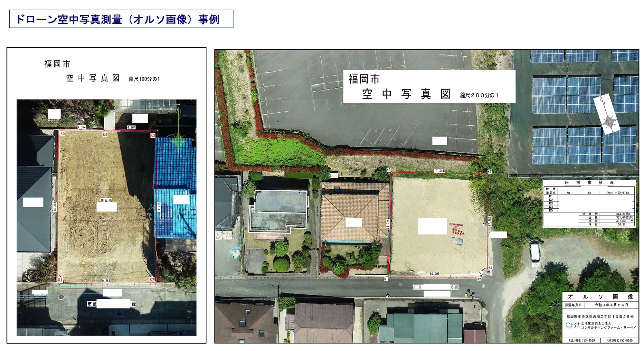This screenshot has height=351, width=644.
Task: Click the white car parked on gravel
Action: tap(535, 252)
